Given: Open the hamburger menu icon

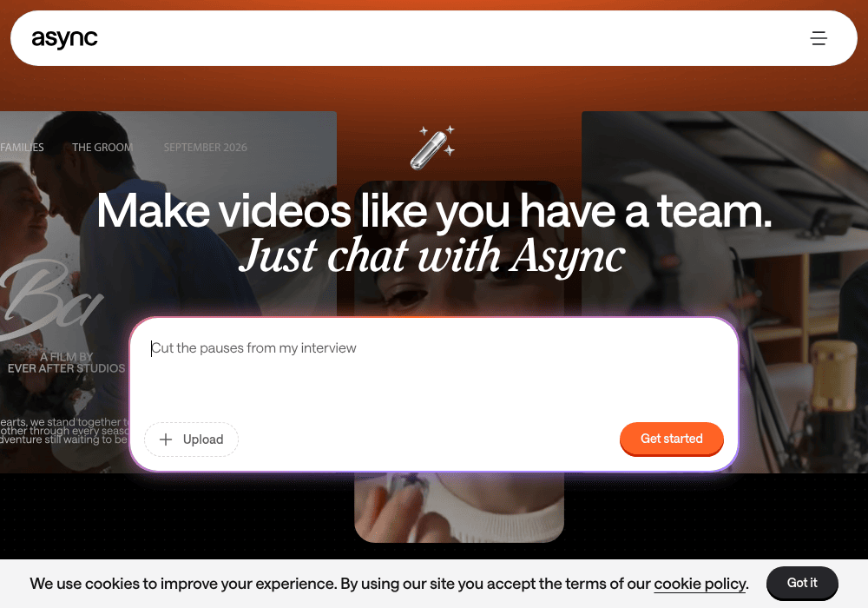Looking at the screenshot, I should point(819,38).
